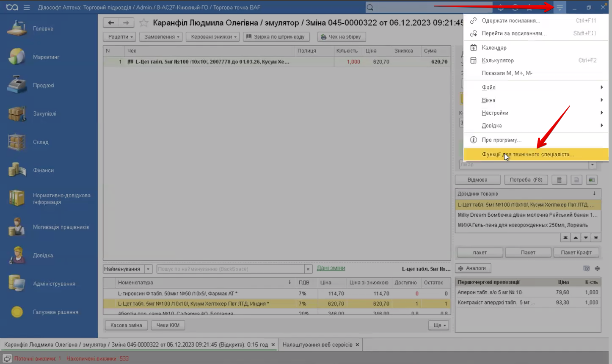Select Функції для технічного спеціаліста menu item

[528, 154]
